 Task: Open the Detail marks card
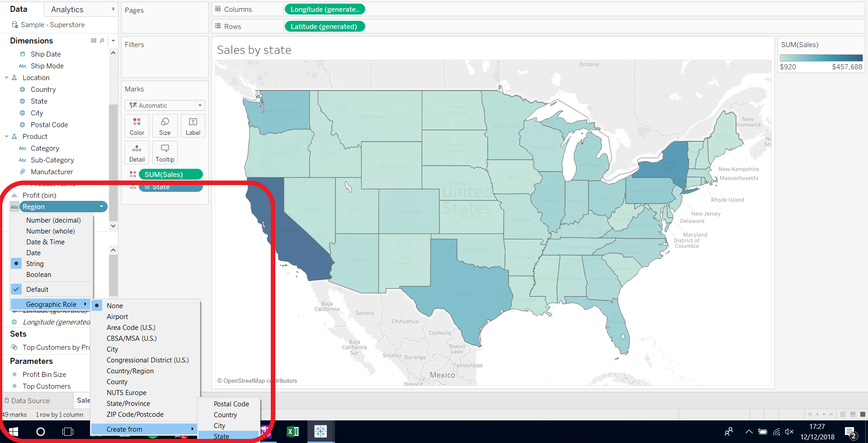pos(137,152)
